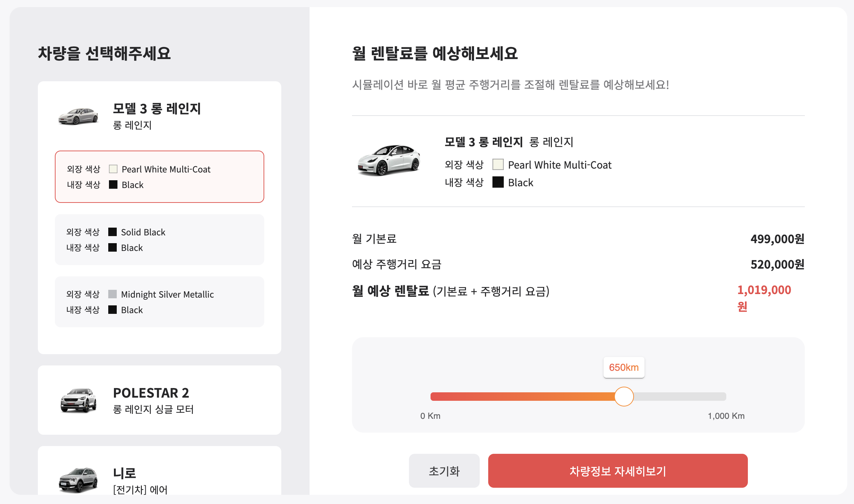Click the 롱 레인지 싱글 모터 subtitle

[x=153, y=409]
